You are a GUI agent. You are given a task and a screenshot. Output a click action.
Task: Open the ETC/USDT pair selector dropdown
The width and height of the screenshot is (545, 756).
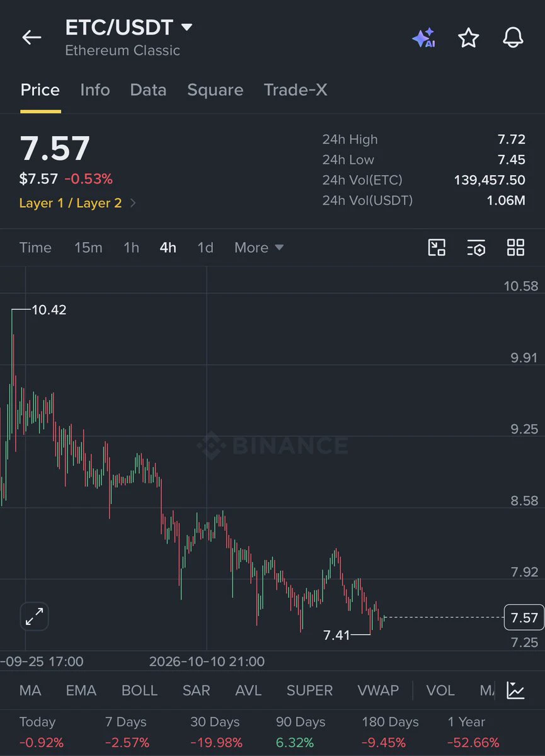click(x=129, y=28)
